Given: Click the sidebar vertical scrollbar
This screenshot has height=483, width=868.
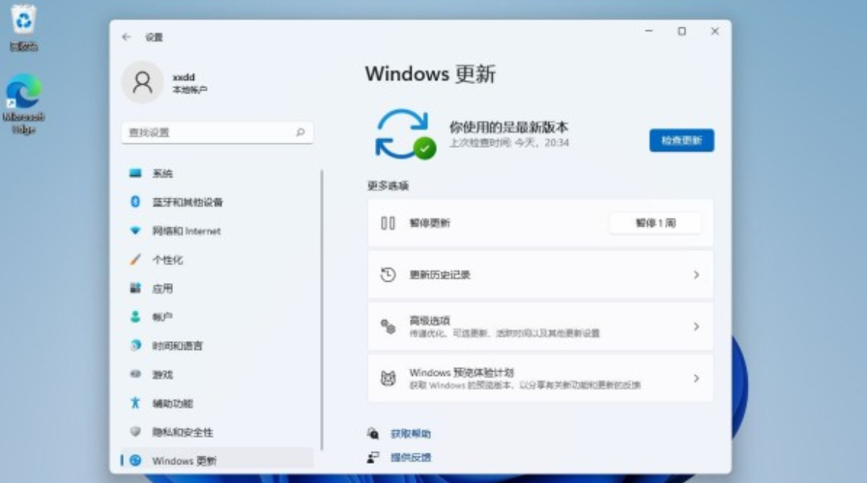Looking at the screenshot, I should point(322,310).
